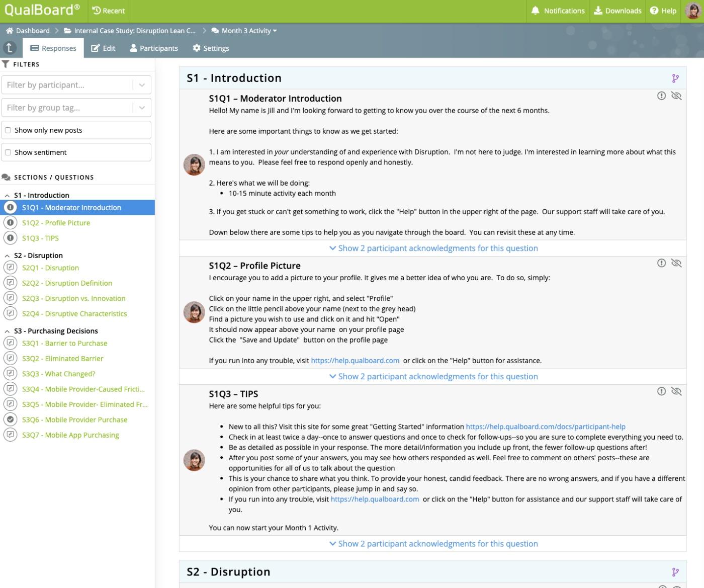Open the participant filter dropdown
704x588 pixels.
pos(141,85)
